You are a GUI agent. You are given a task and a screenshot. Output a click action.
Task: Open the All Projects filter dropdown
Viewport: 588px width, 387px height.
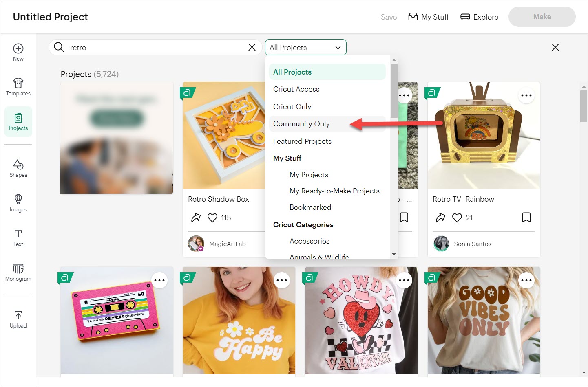(305, 47)
